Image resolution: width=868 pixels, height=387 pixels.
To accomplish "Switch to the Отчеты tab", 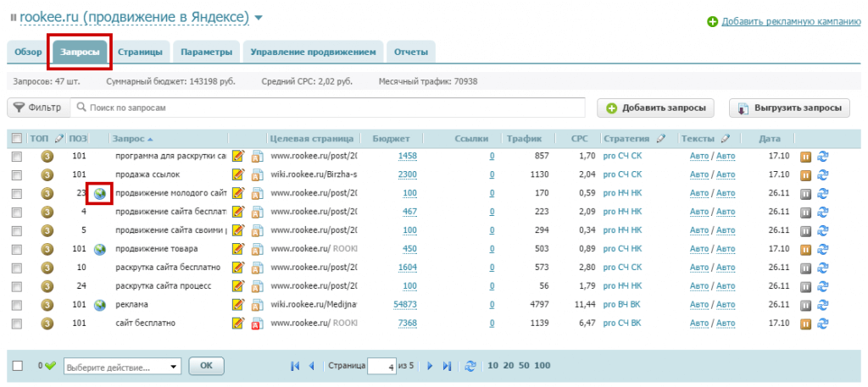I will click(x=411, y=53).
